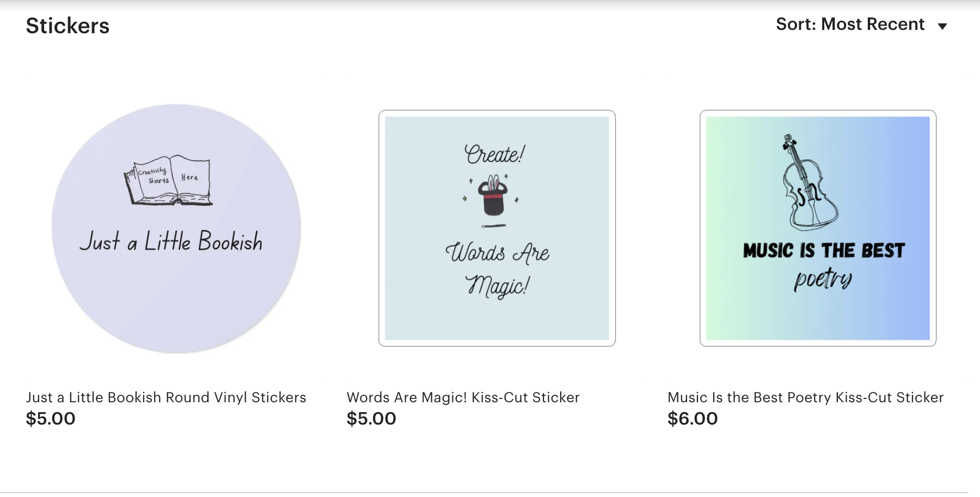The height and width of the screenshot is (497, 980).
Task: Click the handwritten Just a Little Bookish text
Action: (171, 241)
